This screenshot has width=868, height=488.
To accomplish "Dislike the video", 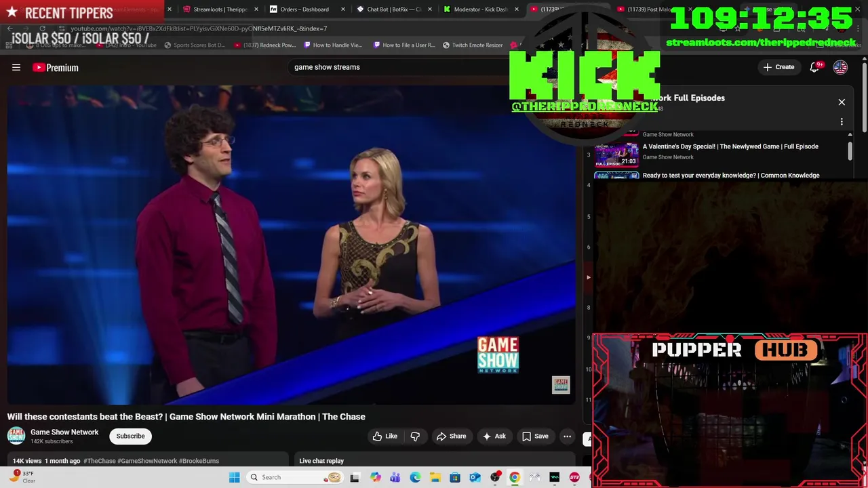I will pyautogui.click(x=415, y=436).
